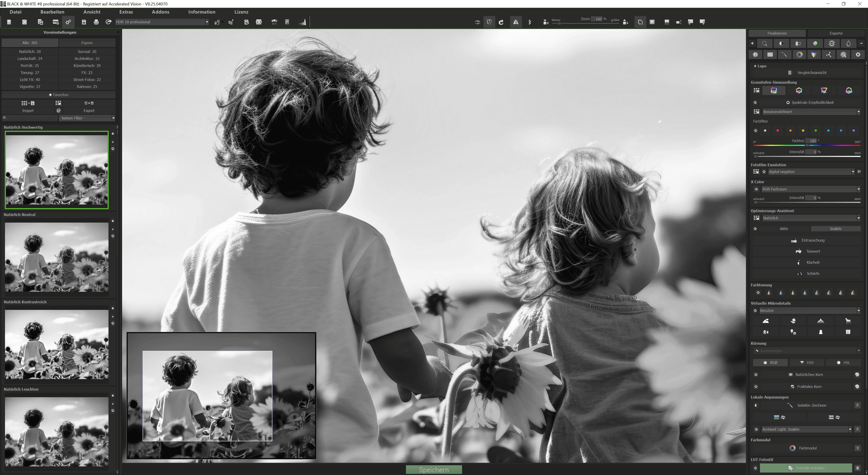Switch grayscale conversion to LUMA
This screenshot has height=475, width=868.
849,90
